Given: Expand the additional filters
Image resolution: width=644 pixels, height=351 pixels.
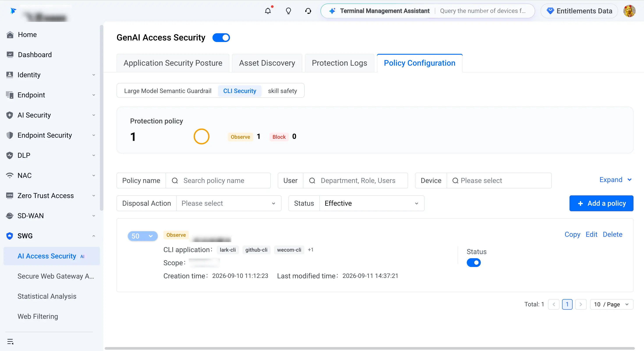Looking at the screenshot, I should [616, 180].
